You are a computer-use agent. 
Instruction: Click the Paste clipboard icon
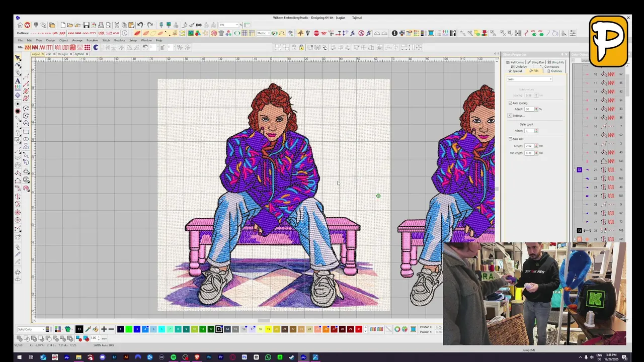point(131,25)
